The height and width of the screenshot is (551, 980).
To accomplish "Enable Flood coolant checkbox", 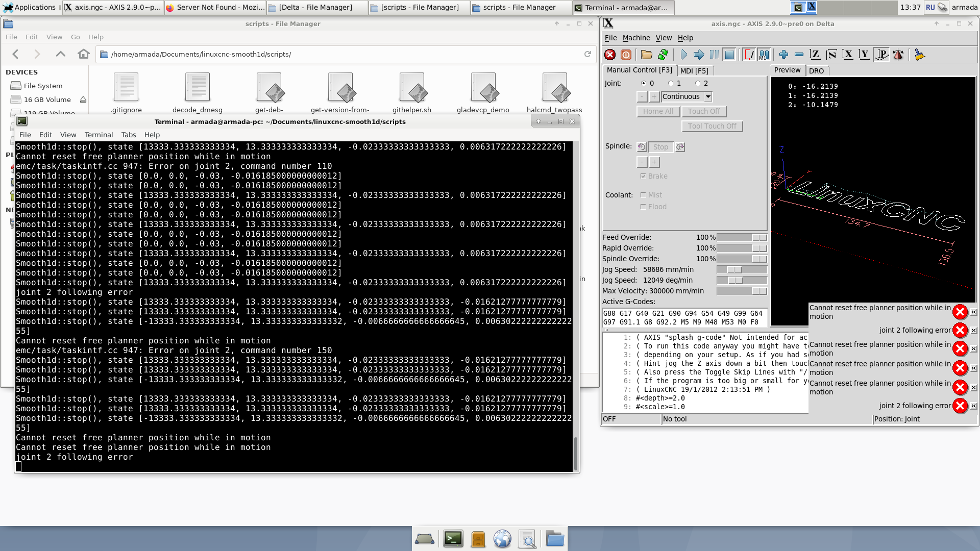I will pos(643,207).
